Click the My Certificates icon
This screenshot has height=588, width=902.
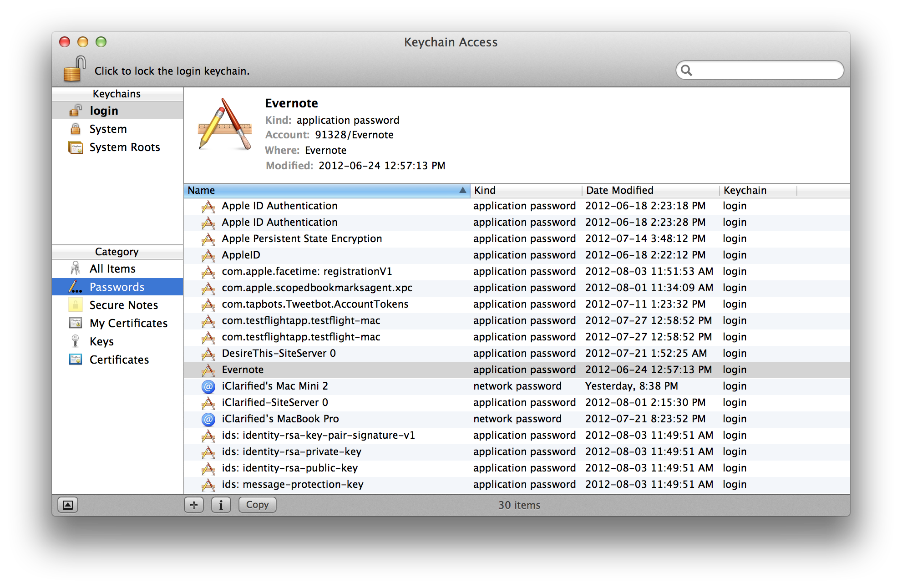click(76, 323)
